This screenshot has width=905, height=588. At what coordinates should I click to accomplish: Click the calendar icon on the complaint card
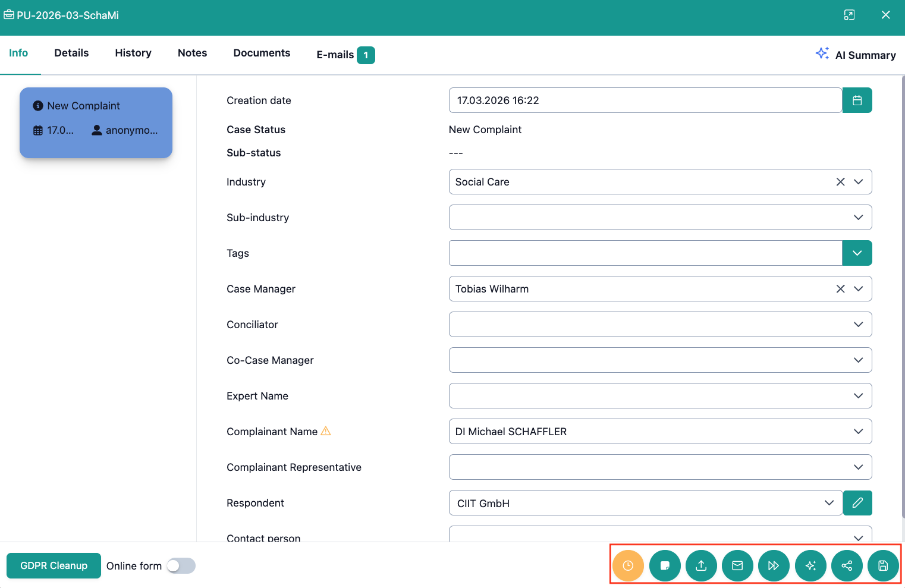pos(38,130)
